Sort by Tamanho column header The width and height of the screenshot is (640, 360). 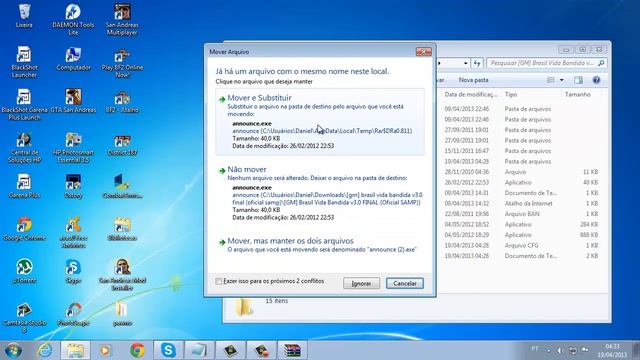[578, 94]
